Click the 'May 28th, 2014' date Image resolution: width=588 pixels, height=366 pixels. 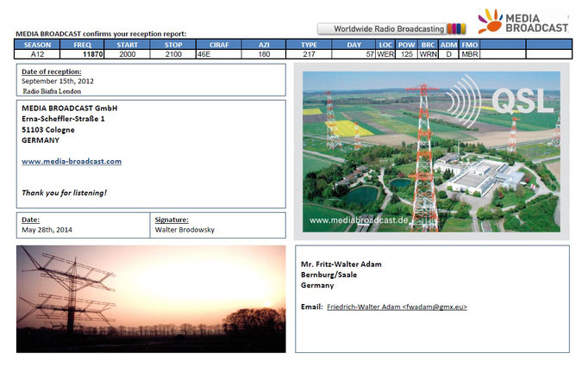point(47,230)
